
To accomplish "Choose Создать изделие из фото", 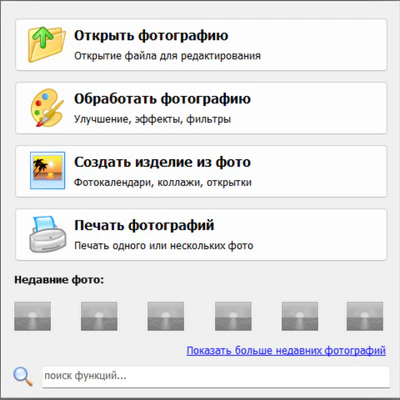I will 201,171.
